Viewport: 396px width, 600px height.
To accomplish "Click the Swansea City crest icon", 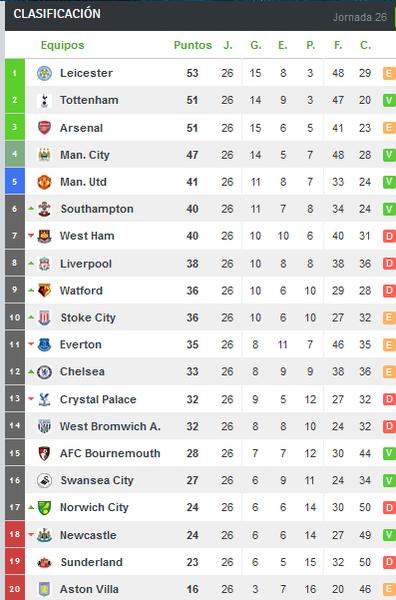I will (44, 480).
